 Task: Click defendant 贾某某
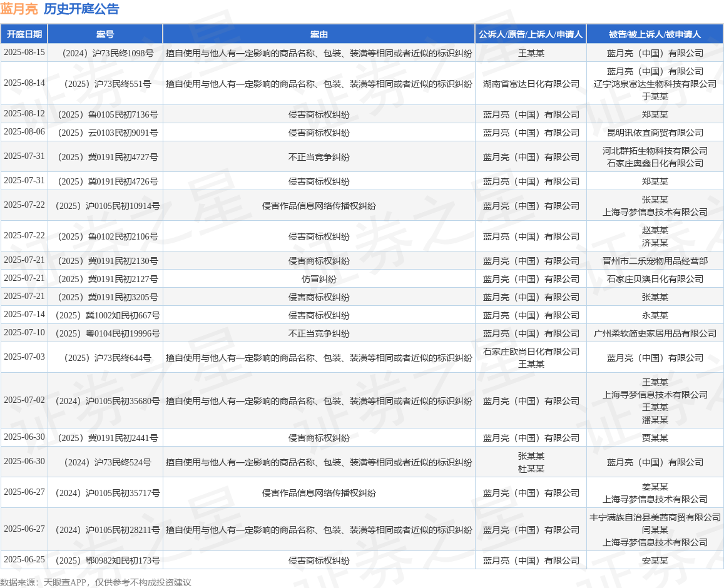coord(655,438)
